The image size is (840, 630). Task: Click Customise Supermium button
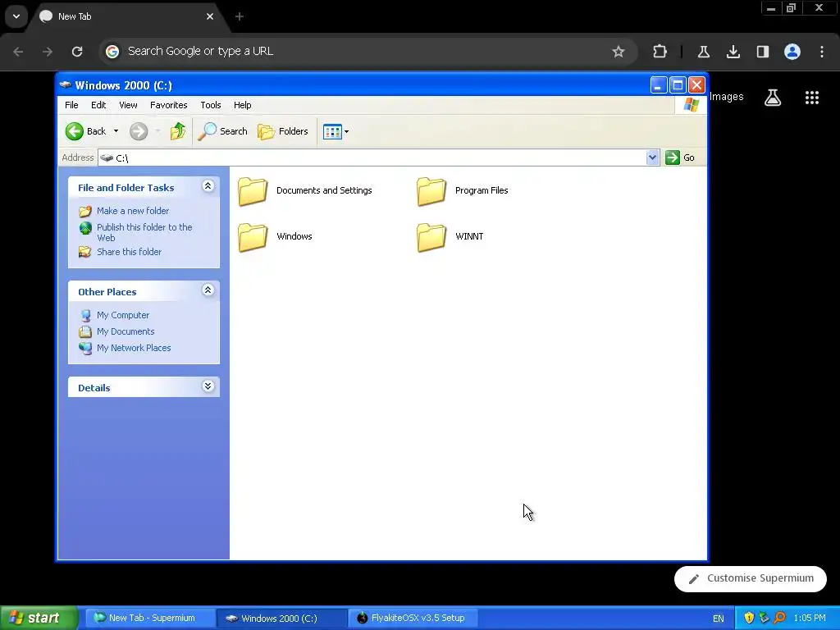(x=750, y=578)
